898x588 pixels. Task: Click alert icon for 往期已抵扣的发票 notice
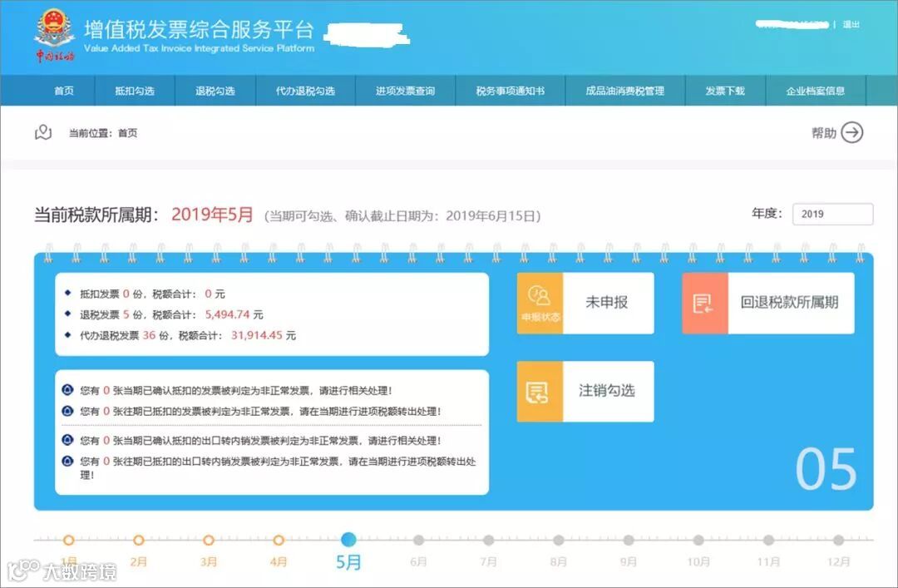point(67,411)
